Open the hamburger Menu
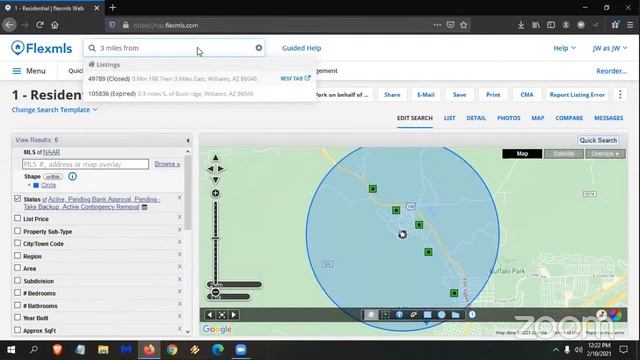Image resolution: width=640 pixels, height=360 pixels. [29, 71]
